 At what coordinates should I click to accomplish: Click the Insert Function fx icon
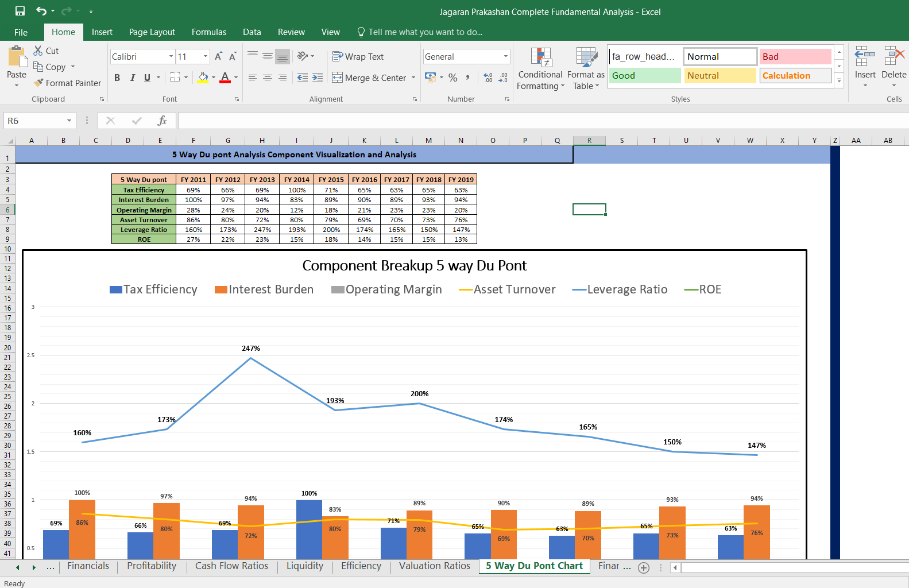click(x=163, y=121)
